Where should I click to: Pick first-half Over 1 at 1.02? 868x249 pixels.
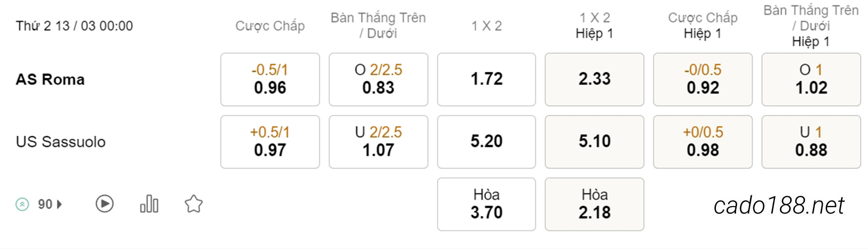point(811,79)
